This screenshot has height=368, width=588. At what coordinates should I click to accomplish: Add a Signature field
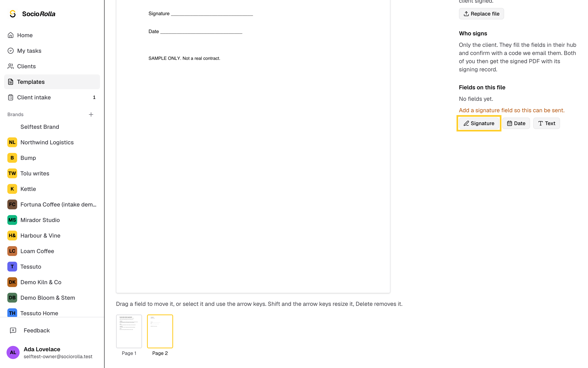[x=479, y=123]
